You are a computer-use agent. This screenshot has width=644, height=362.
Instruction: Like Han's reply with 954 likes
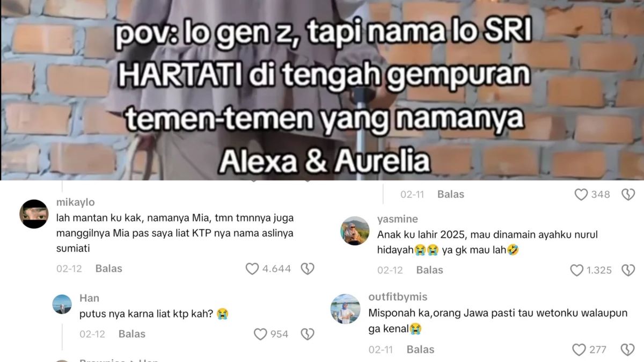click(x=260, y=334)
